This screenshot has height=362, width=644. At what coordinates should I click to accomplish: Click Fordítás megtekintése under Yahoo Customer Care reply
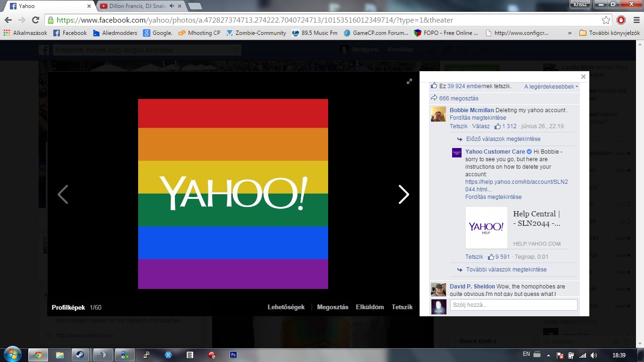(494, 197)
